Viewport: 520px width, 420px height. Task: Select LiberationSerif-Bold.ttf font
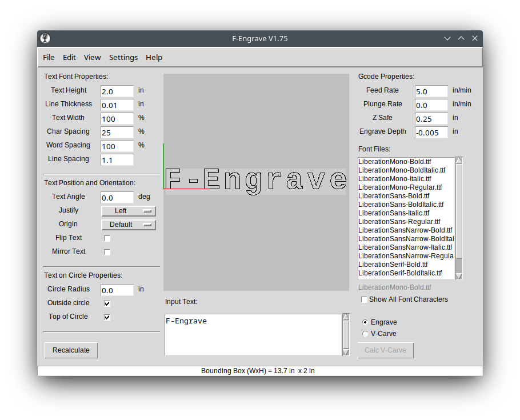point(393,265)
